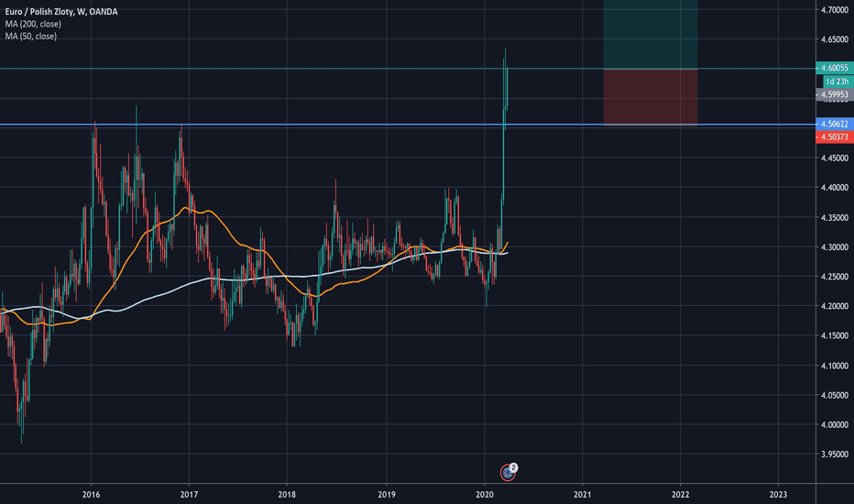Screen dimensions: 854x504
Task: Click the gray 4.59953 price label
Action: click(x=835, y=94)
